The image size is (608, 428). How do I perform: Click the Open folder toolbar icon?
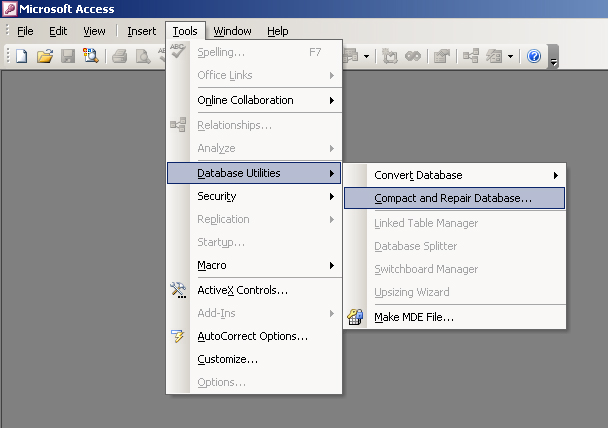click(x=45, y=56)
